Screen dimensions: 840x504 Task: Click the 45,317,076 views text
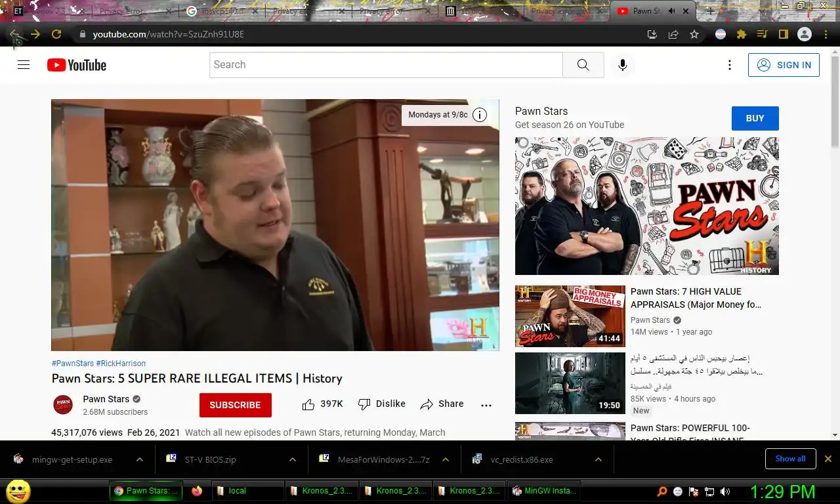pos(87,432)
